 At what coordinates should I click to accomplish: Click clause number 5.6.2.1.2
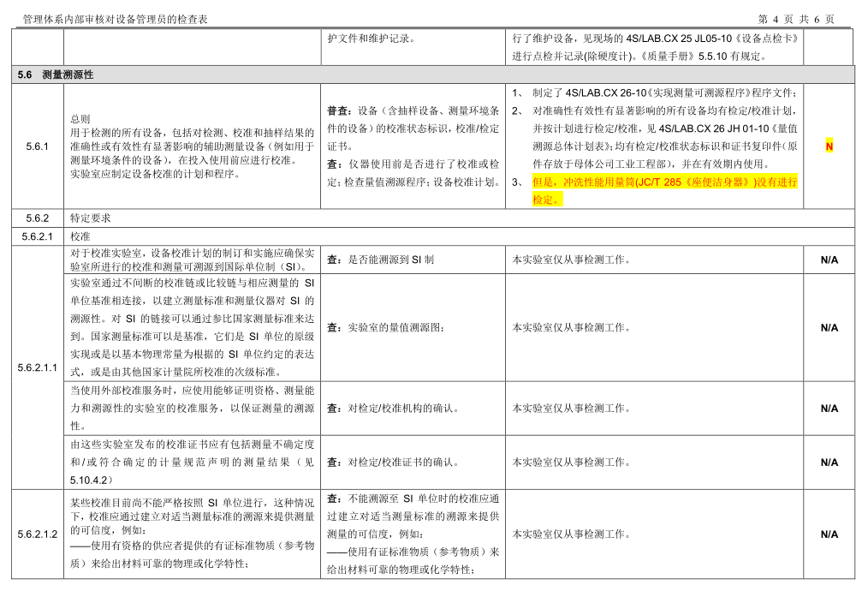[x=37, y=534]
